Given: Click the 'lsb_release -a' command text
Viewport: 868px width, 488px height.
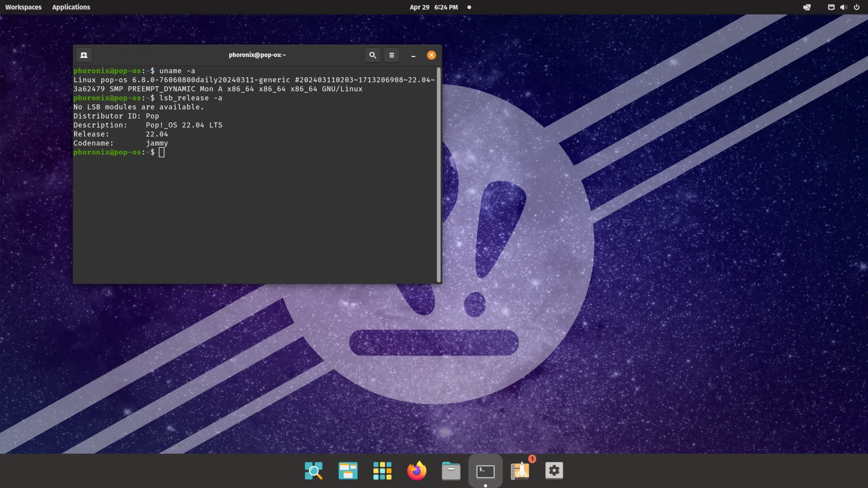Looking at the screenshot, I should click(191, 98).
